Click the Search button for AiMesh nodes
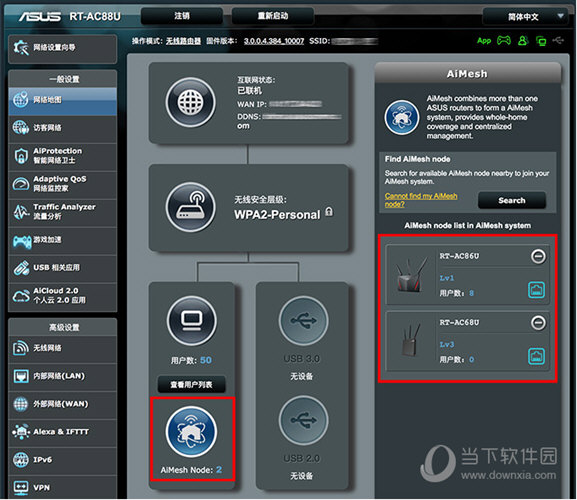The width and height of the screenshot is (577, 500). [x=511, y=200]
